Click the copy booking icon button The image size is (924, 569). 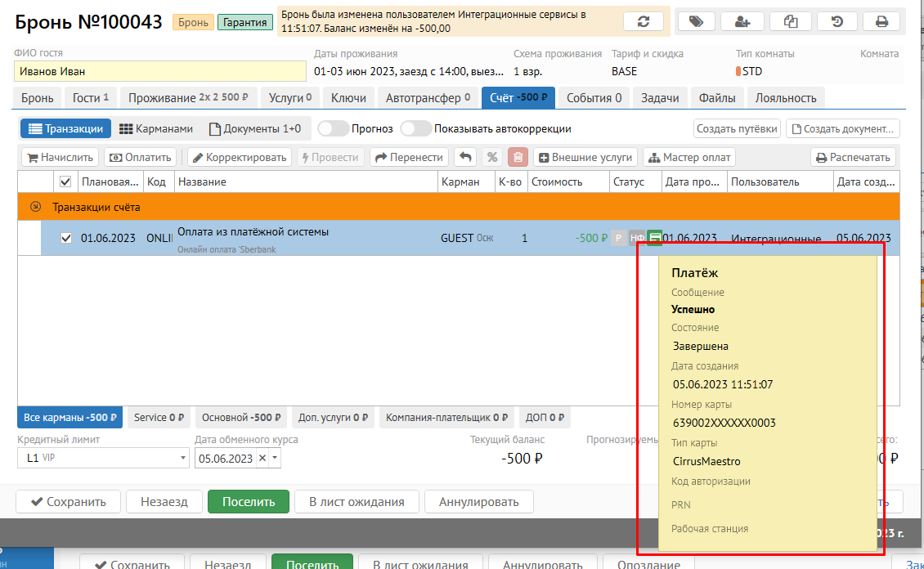tap(791, 22)
